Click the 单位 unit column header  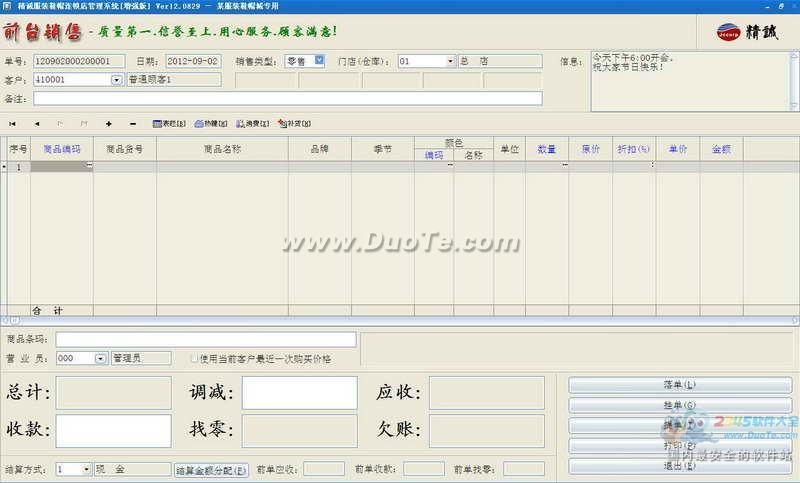click(510, 149)
